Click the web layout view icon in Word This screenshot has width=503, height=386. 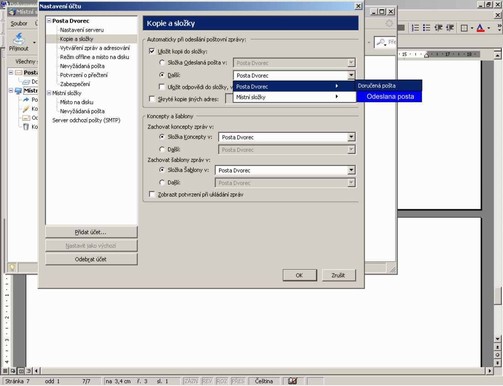point(13,371)
